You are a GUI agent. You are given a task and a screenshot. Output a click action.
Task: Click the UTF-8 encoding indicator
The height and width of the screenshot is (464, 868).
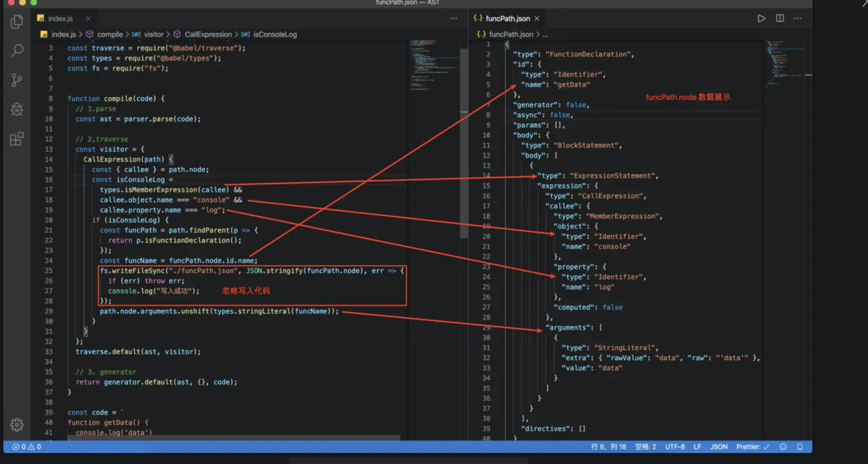tap(675, 447)
